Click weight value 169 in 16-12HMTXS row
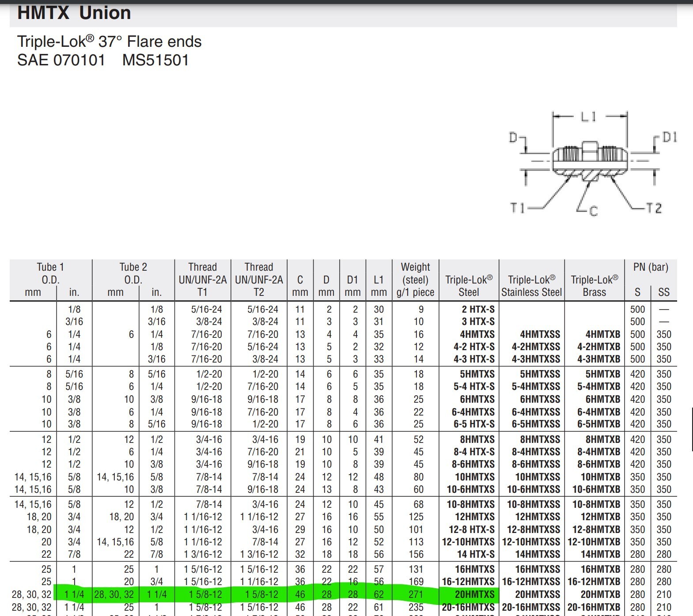 416,582
